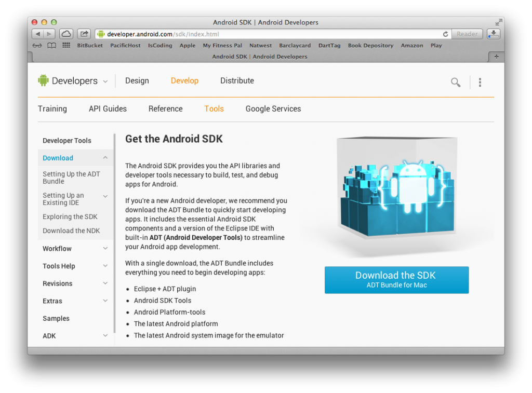532x393 pixels.
Task: Open the Develop section
Action: pos(184,80)
